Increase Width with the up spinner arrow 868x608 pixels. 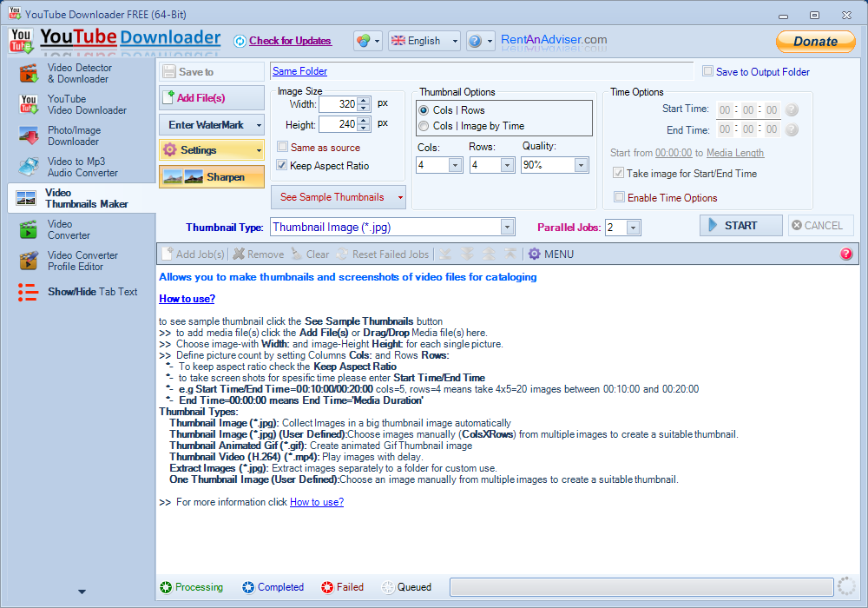click(364, 100)
